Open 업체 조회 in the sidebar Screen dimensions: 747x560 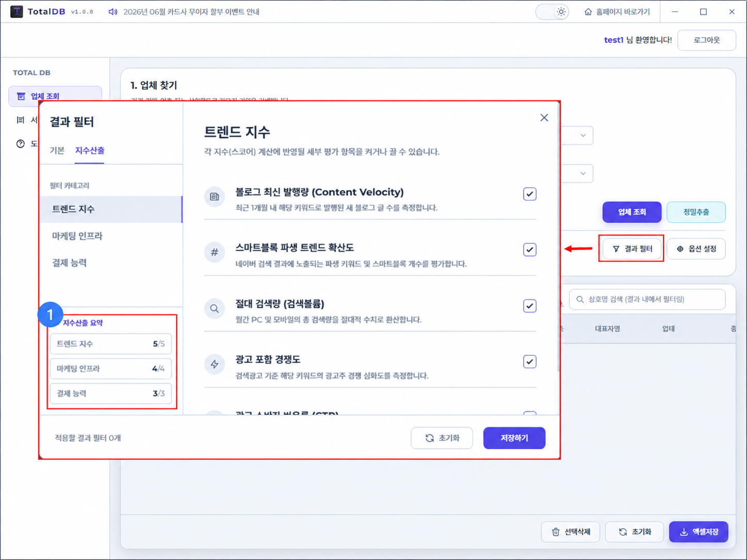pos(55,96)
